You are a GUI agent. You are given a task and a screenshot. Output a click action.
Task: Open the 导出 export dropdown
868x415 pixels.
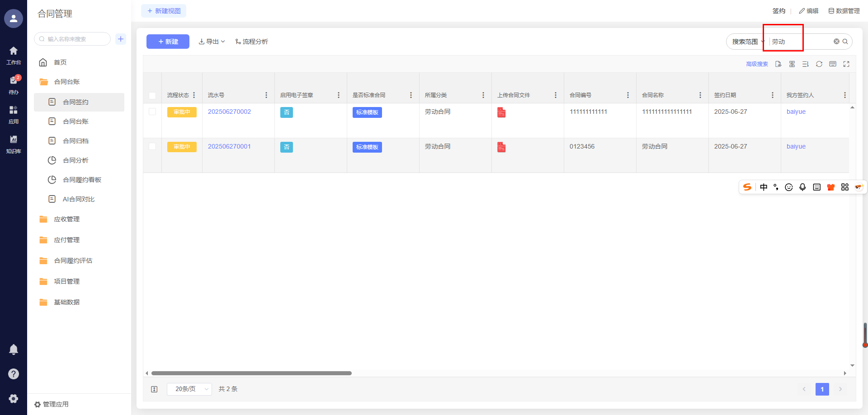[x=212, y=42]
